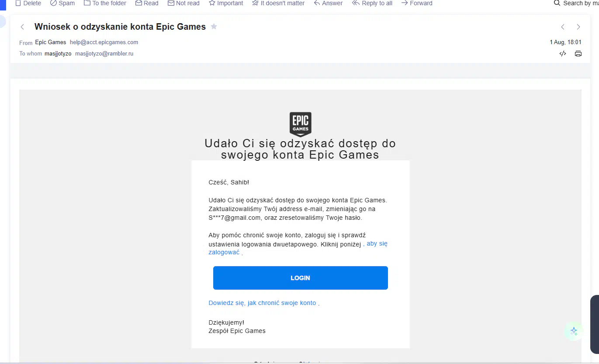
Task: Click the dark side panel handle
Action: (x=595, y=324)
